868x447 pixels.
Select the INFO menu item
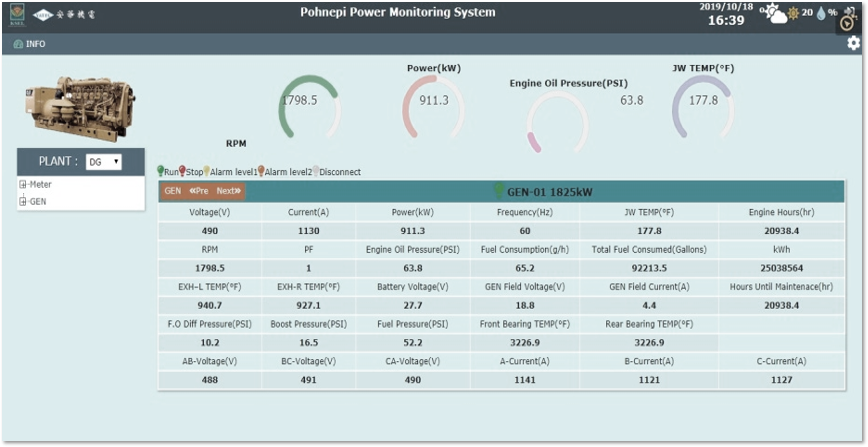pyautogui.click(x=35, y=44)
